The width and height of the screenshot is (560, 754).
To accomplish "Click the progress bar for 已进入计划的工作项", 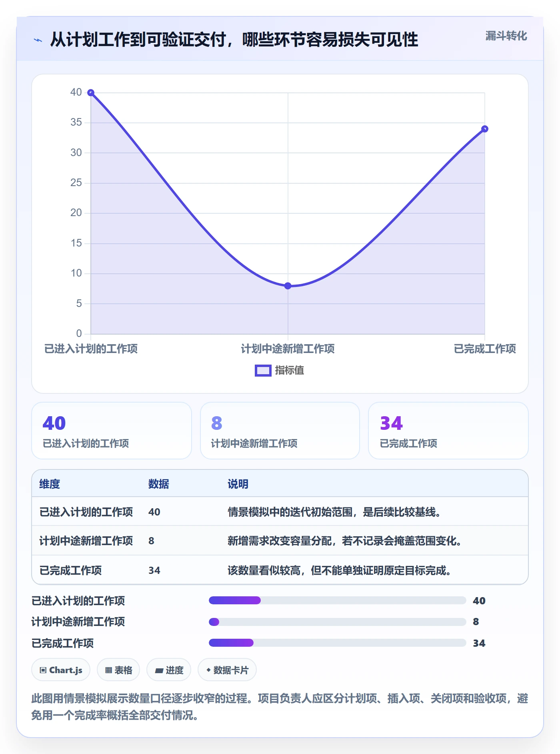I will coord(338,600).
